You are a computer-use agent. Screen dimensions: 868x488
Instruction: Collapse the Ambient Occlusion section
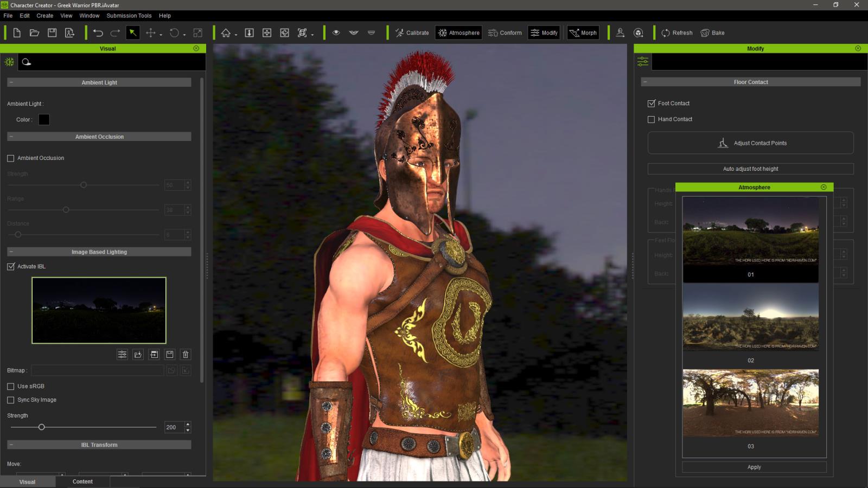[x=11, y=137]
